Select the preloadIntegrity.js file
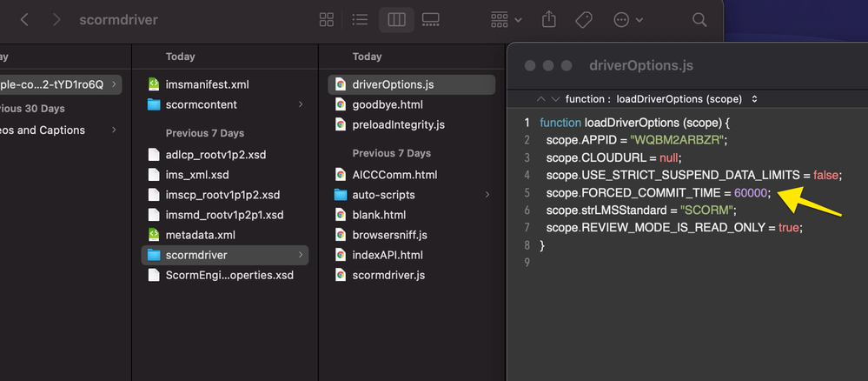This screenshot has height=381, width=868. [398, 124]
